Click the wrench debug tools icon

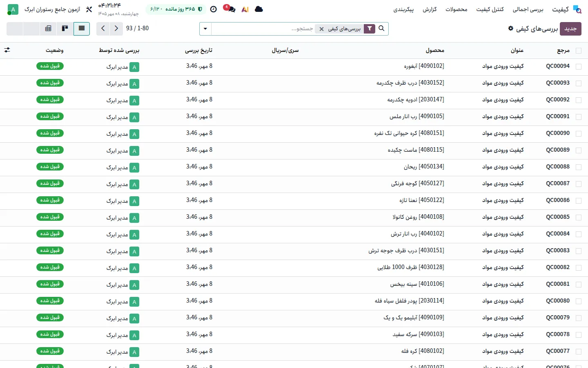[89, 9]
